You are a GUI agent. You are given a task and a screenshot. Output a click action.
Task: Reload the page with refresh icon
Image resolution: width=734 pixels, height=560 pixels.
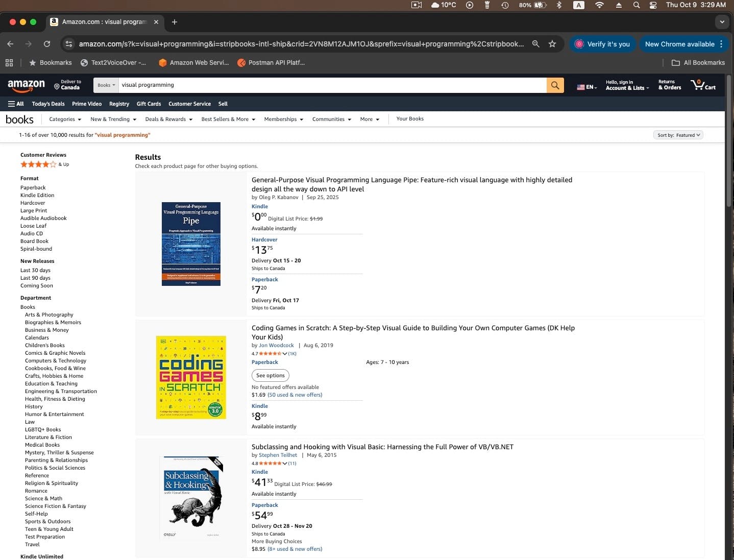(47, 44)
